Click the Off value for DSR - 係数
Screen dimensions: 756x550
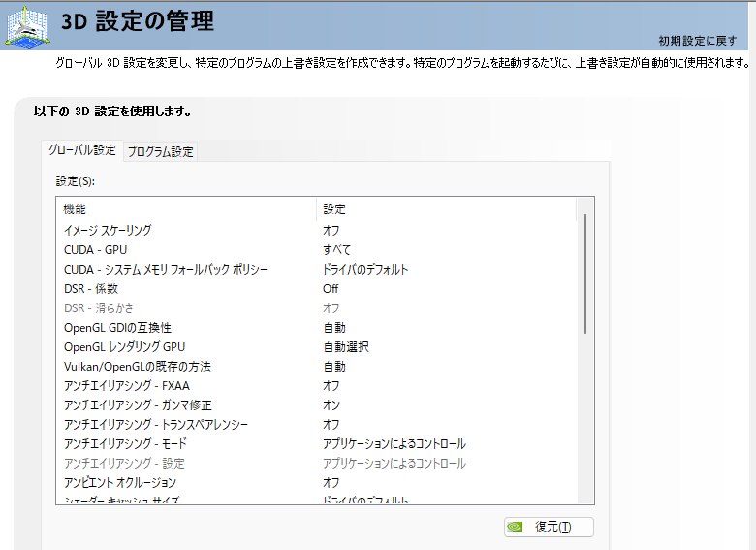(331, 288)
